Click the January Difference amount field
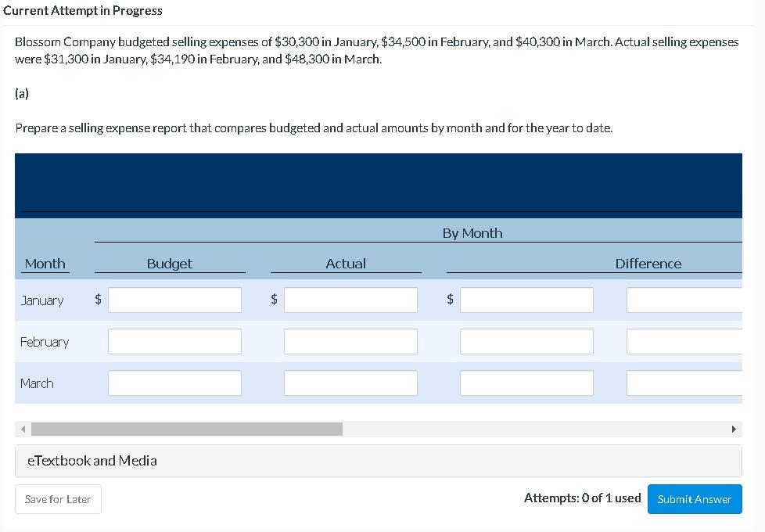The image size is (765, 532). pyautogui.click(x=526, y=300)
